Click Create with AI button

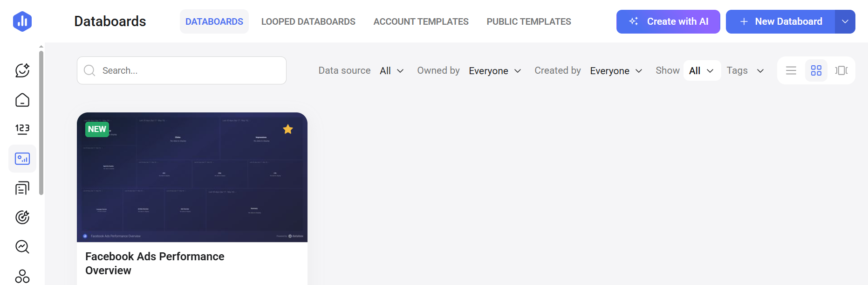pos(668,21)
